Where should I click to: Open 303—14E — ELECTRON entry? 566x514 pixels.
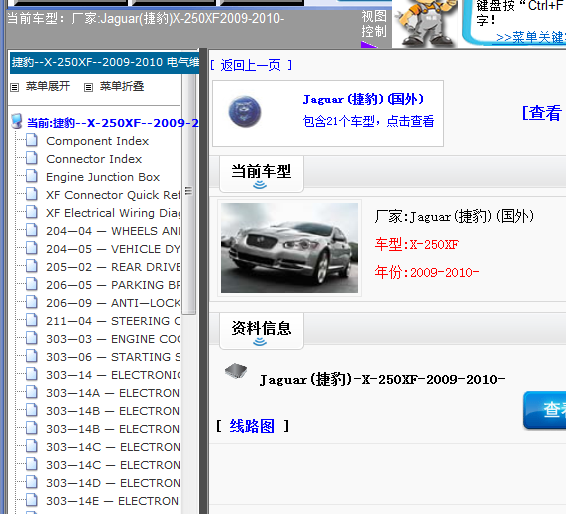[113, 501]
